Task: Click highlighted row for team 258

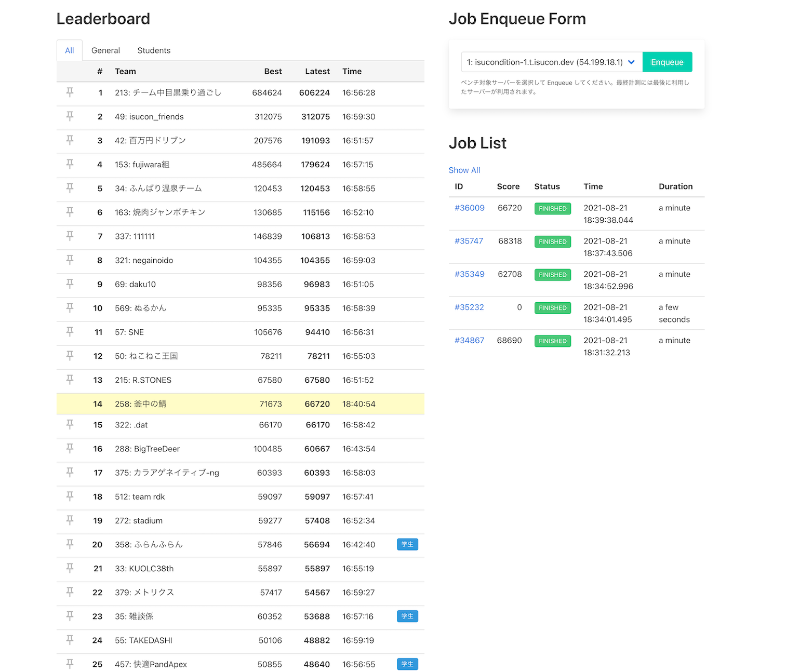Action: coord(240,404)
